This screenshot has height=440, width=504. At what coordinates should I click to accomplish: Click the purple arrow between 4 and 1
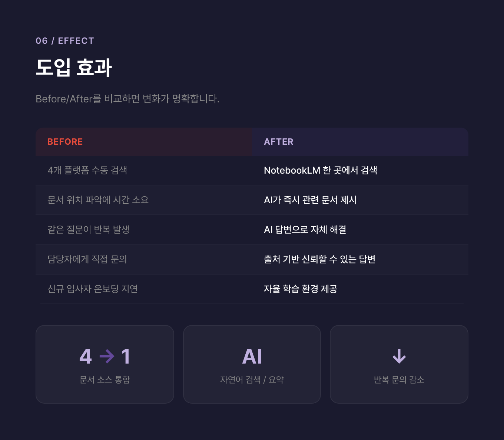coord(107,356)
